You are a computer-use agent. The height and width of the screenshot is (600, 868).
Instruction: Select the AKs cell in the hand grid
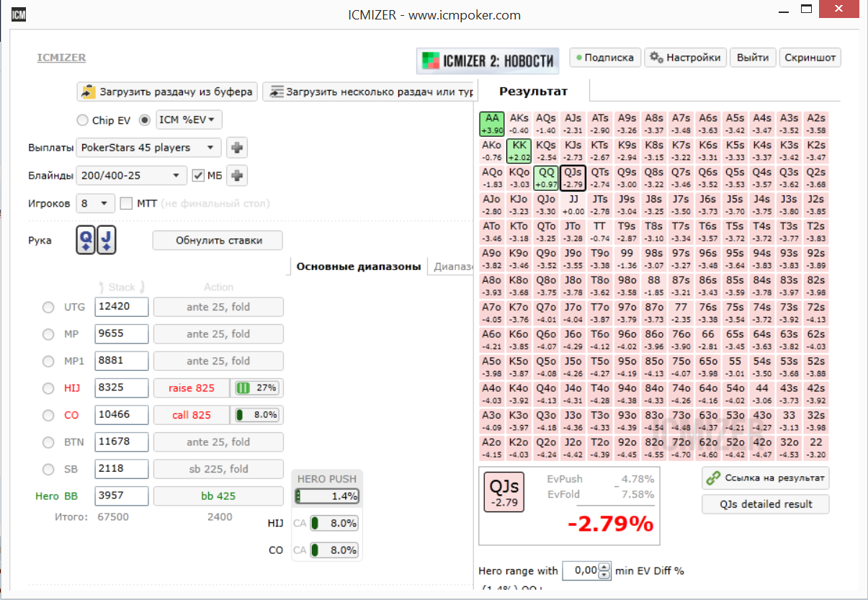click(519, 124)
